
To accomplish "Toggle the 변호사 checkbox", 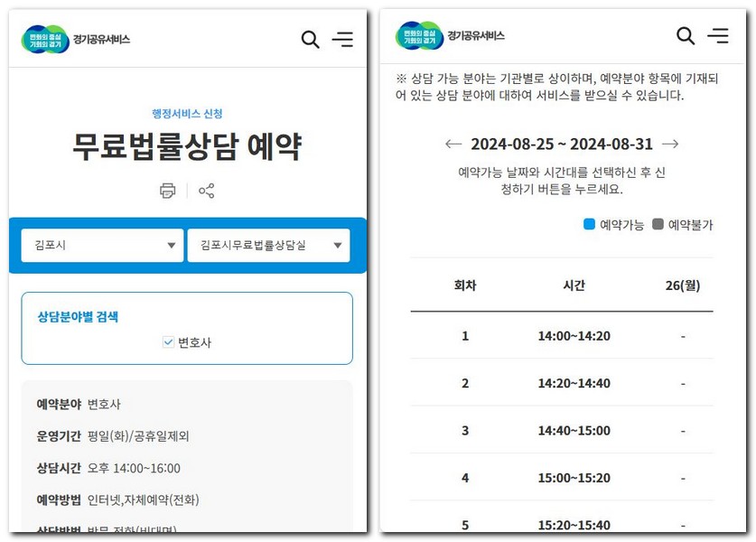I will tap(167, 341).
